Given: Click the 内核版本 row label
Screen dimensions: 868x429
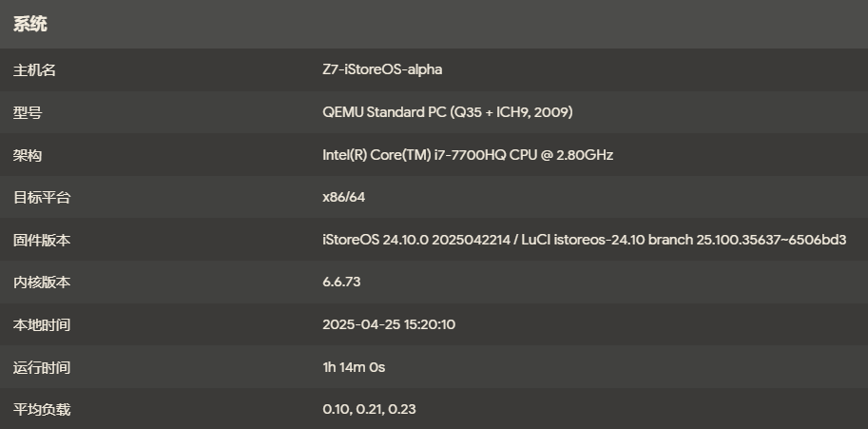Looking at the screenshot, I should click(41, 283).
